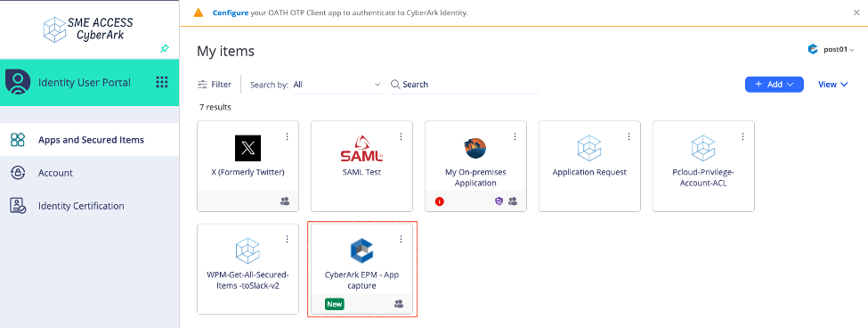Open the SAML Test three-dot menu
Viewport: 868px width, 328px height.
click(402, 136)
